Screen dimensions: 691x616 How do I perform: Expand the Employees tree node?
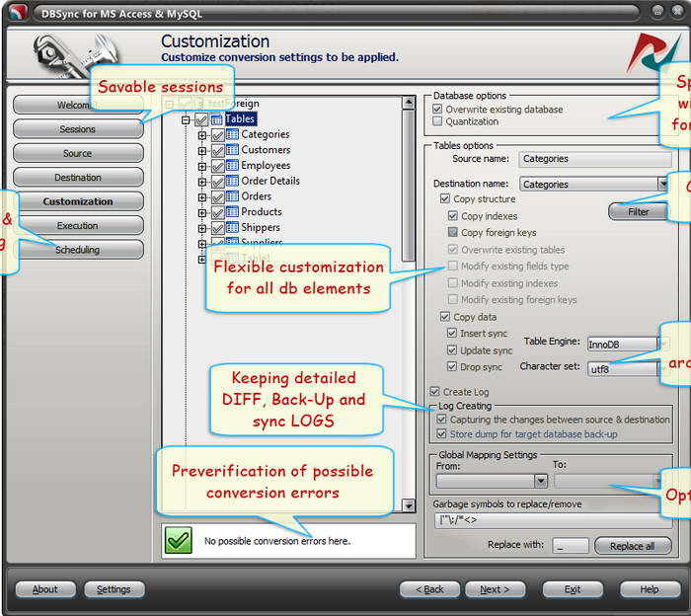tap(201, 167)
